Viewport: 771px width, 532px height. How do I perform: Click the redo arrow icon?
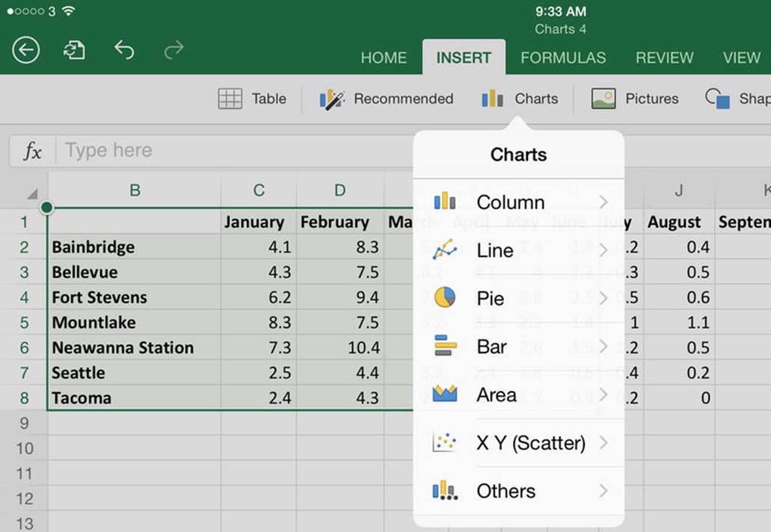pos(174,49)
